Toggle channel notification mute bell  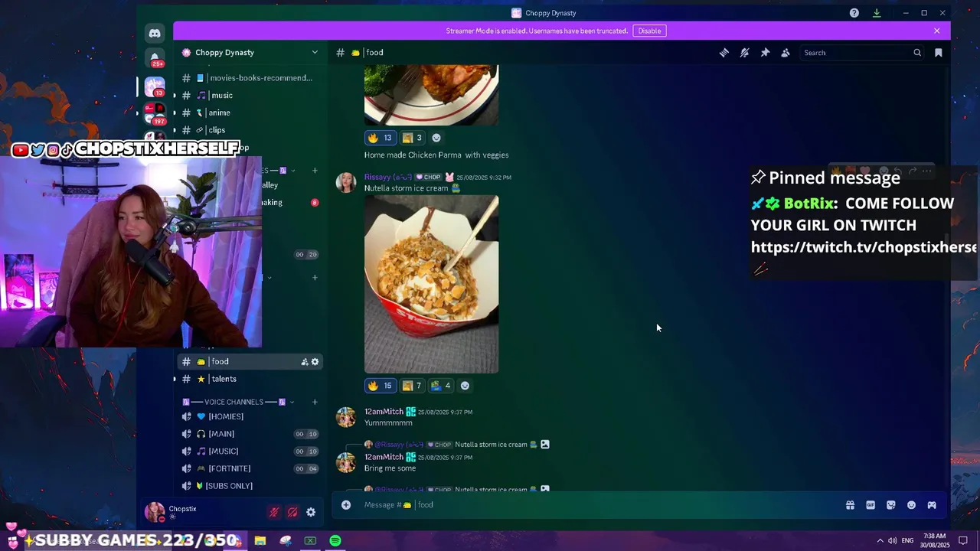point(744,53)
